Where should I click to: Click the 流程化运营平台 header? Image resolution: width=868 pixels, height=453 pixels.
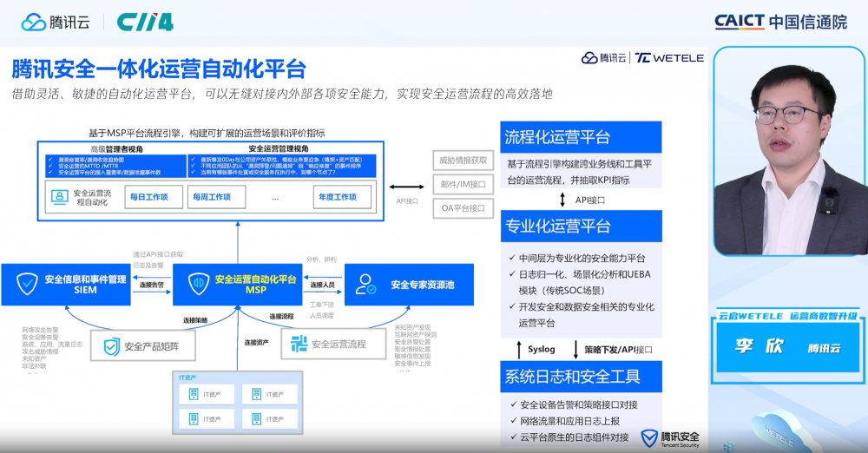point(582,137)
